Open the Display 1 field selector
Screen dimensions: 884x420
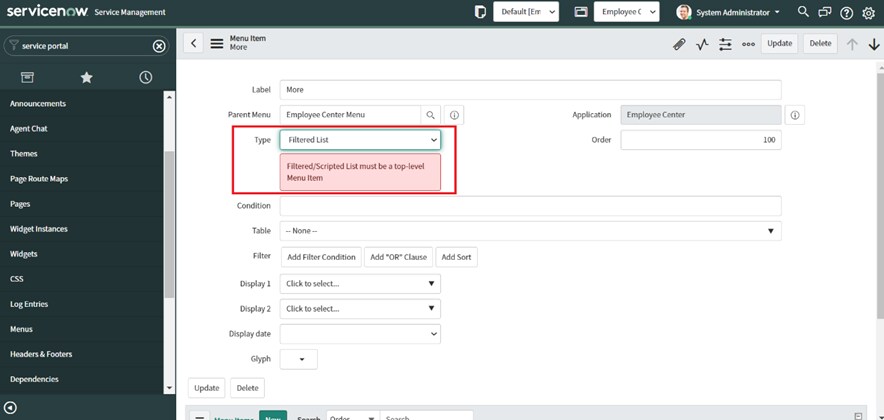point(360,284)
